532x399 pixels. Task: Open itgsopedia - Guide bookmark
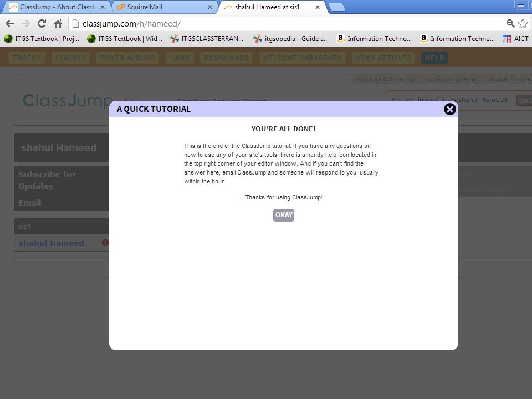click(x=291, y=39)
